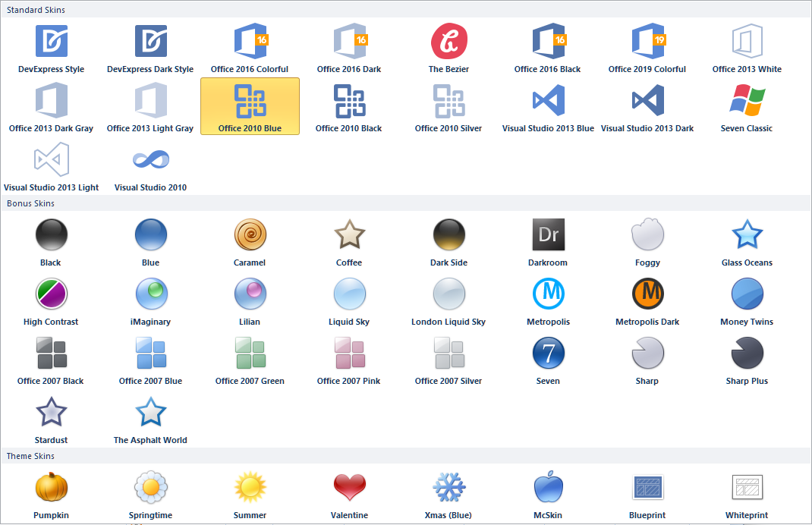Image resolution: width=812 pixels, height=525 pixels.
Task: Pick The Bezier skin icon
Action: click(448, 41)
